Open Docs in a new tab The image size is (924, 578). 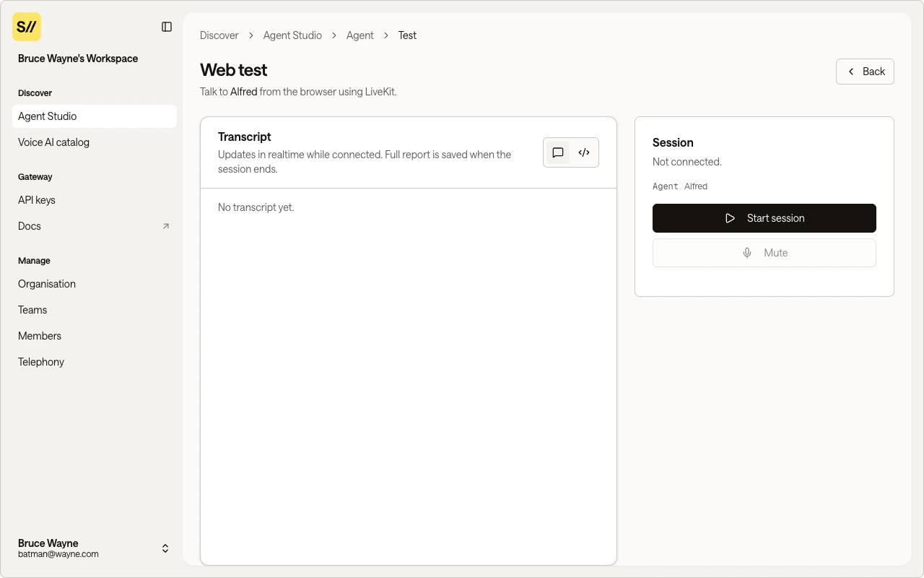[x=29, y=226]
